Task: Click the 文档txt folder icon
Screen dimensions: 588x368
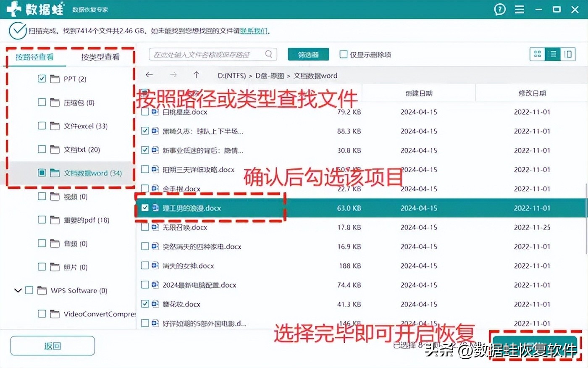Action: coord(55,149)
